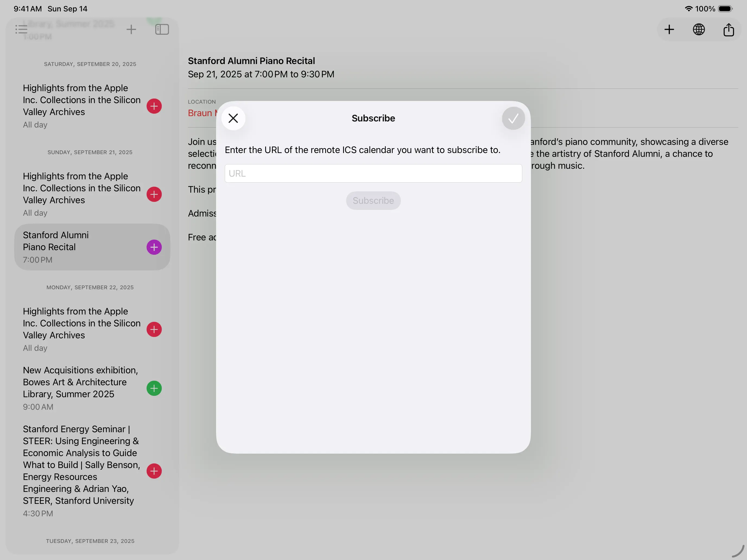Focus the URL text field

(373, 173)
